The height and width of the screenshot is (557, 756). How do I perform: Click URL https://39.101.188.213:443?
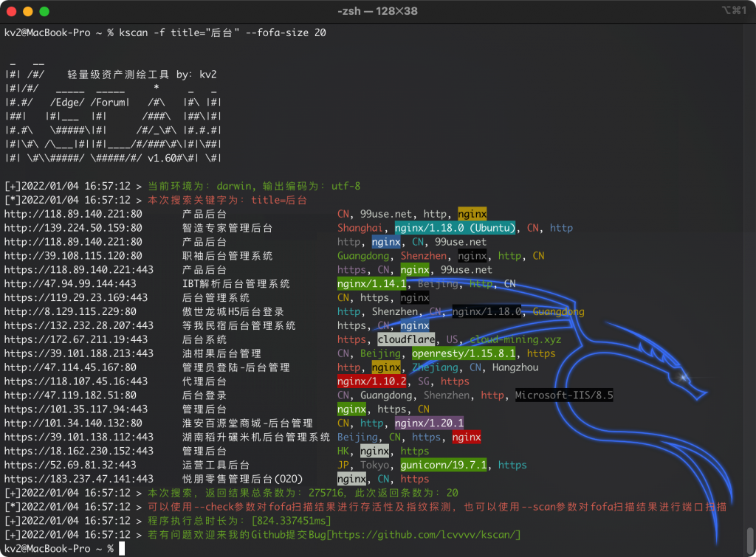point(79,353)
